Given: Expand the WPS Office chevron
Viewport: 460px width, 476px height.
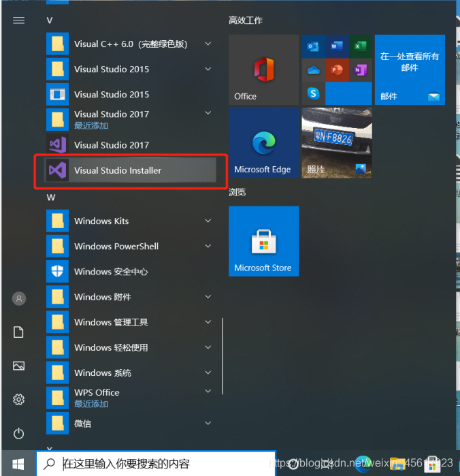Looking at the screenshot, I should [x=208, y=391].
